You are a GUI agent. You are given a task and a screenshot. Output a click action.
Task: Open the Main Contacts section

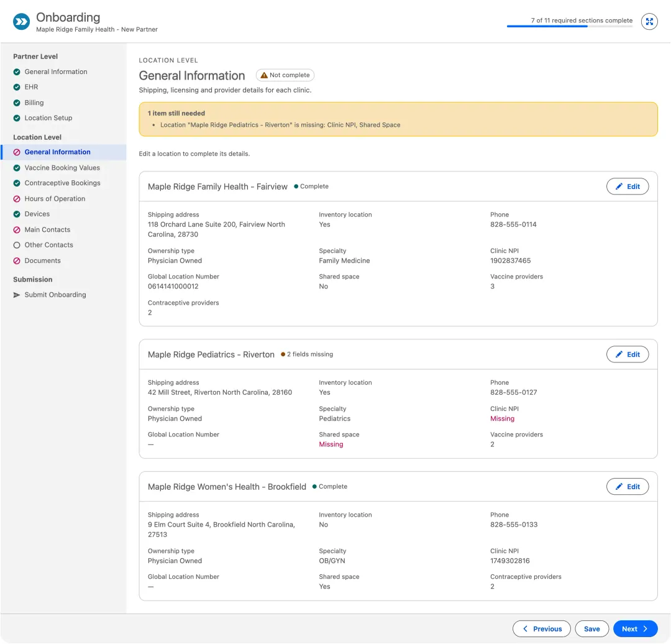click(63, 230)
